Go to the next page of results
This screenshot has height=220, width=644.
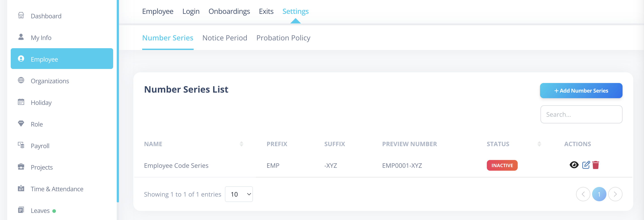point(615,194)
